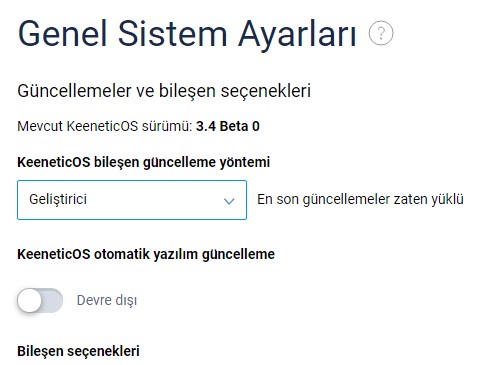Click the white knob of the switch
Viewport: 502px width, 365px height.
(x=29, y=300)
